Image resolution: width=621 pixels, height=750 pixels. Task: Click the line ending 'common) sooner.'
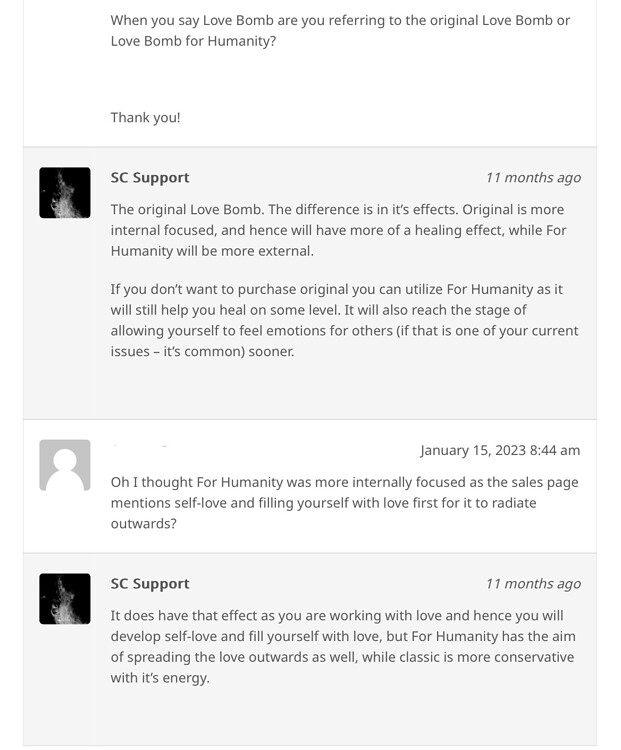pos(202,352)
